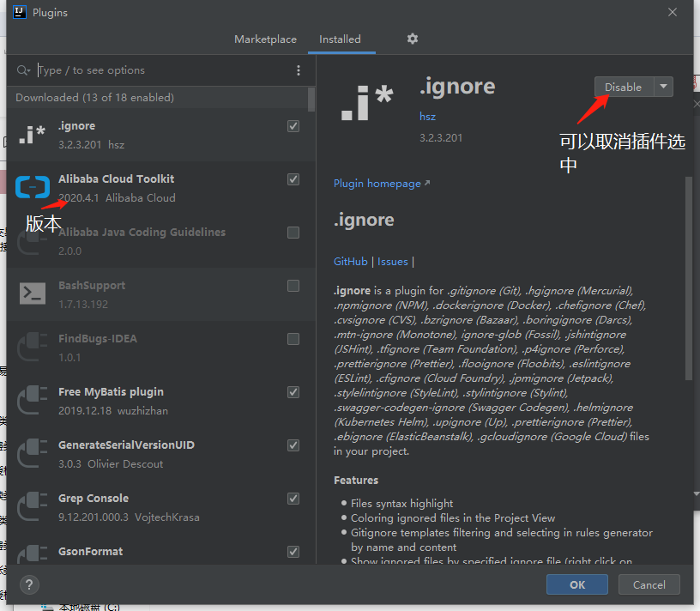Uncheck Free MyBatis plugin checkbox
This screenshot has width=700, height=611.
[x=293, y=392]
